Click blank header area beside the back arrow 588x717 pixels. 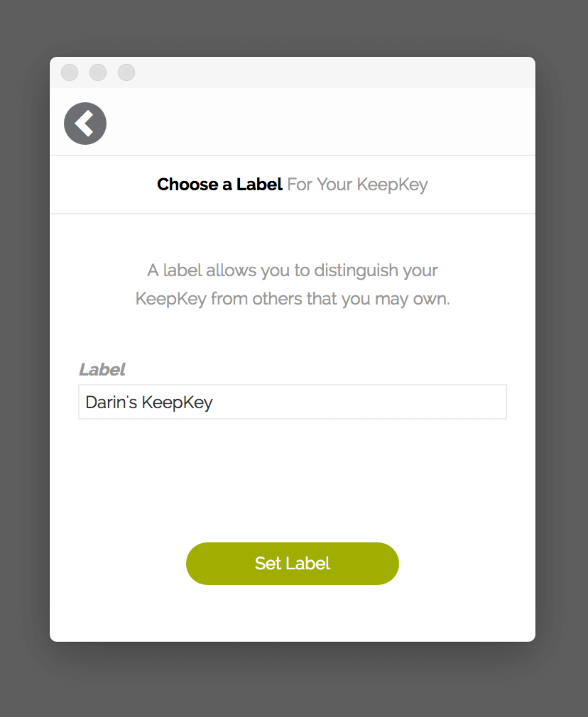point(320,124)
